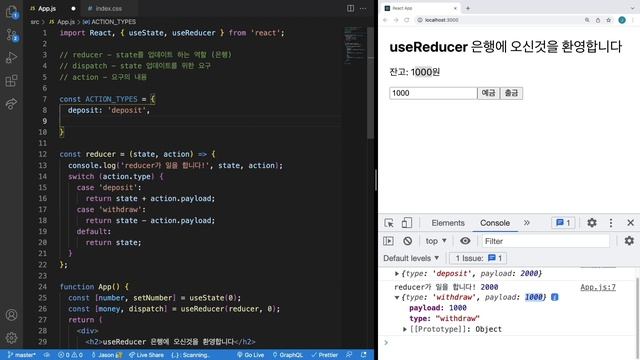This screenshot has width=640, height=360.
Task: Click the Jason status bar item
Action: (x=106, y=355)
